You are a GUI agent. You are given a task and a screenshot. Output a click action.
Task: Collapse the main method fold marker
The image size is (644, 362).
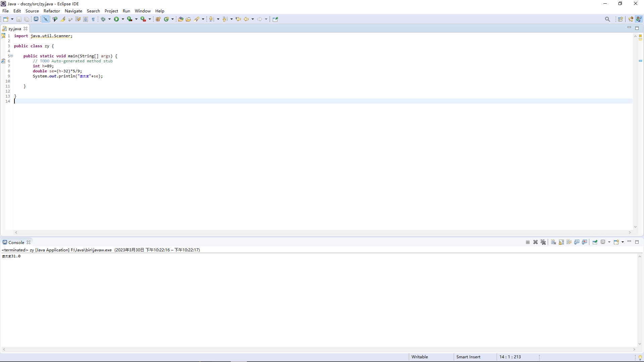point(11,56)
